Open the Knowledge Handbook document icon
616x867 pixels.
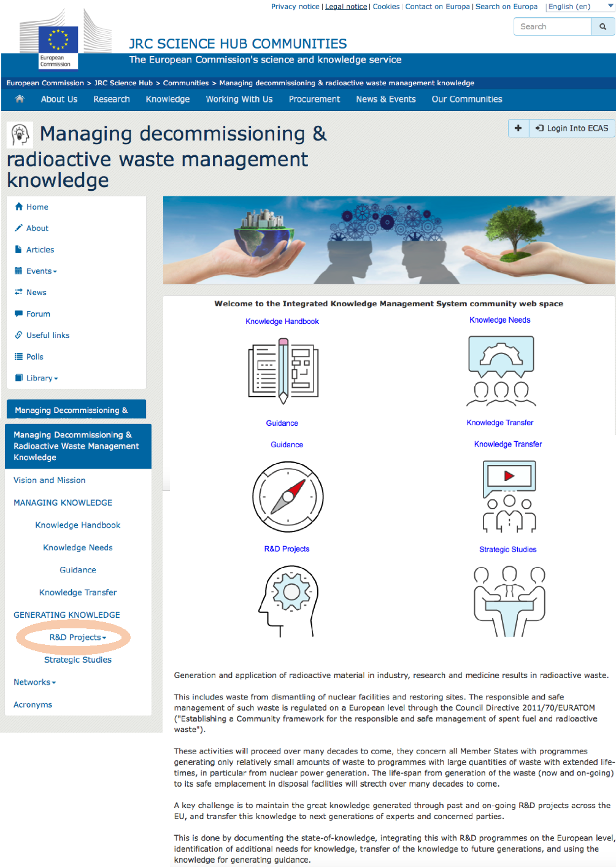283,372
